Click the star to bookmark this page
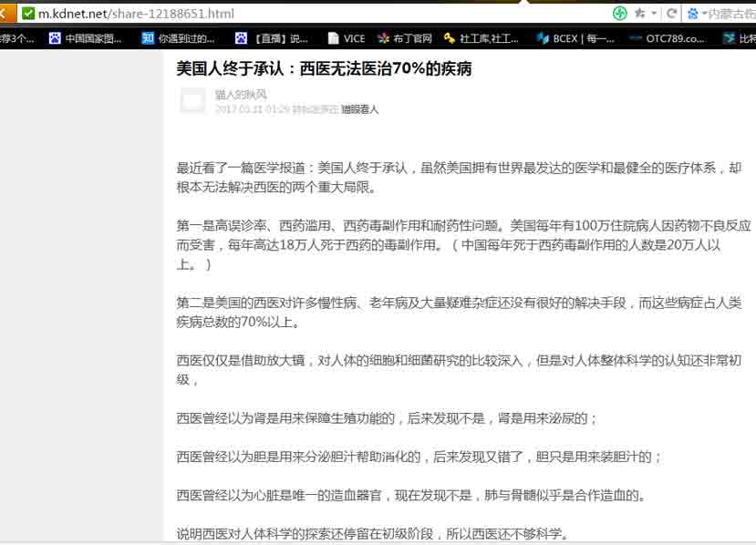The height and width of the screenshot is (545, 756). [x=641, y=14]
